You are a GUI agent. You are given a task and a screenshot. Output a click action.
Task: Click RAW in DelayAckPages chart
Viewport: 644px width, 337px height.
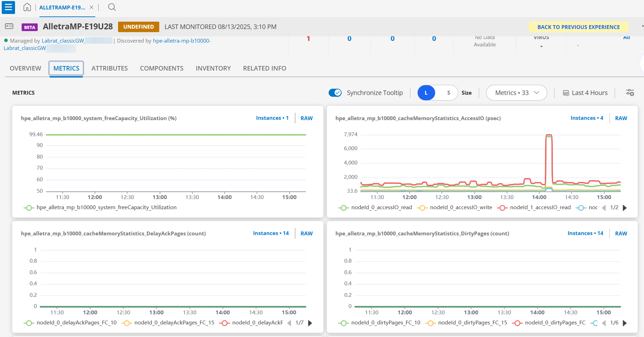307,233
